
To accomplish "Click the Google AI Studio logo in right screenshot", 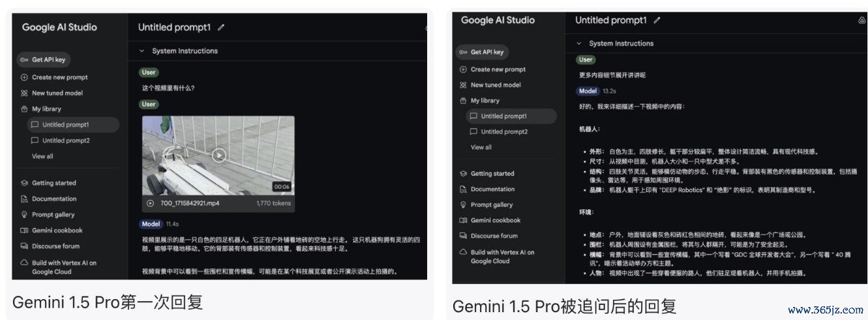I will tap(498, 20).
